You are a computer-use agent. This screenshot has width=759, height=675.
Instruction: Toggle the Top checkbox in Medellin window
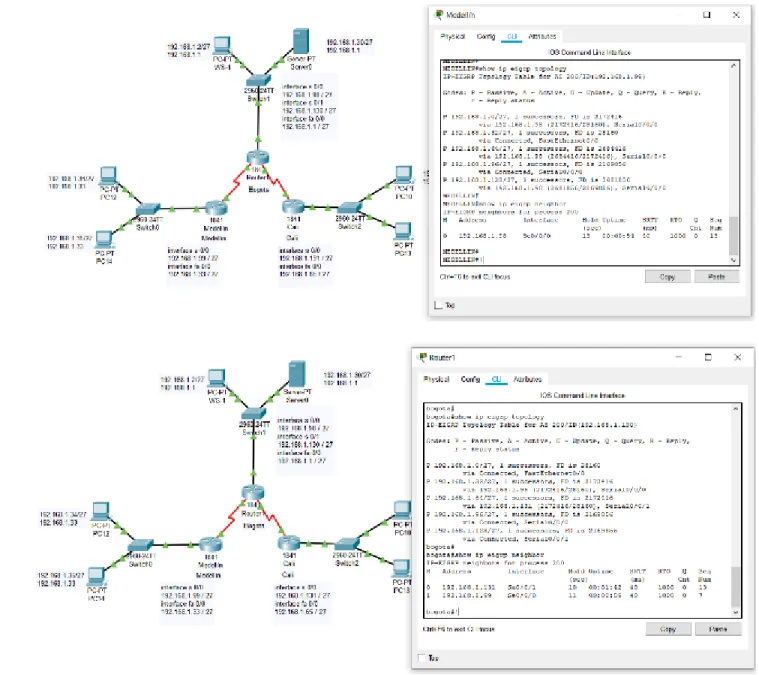pos(439,305)
